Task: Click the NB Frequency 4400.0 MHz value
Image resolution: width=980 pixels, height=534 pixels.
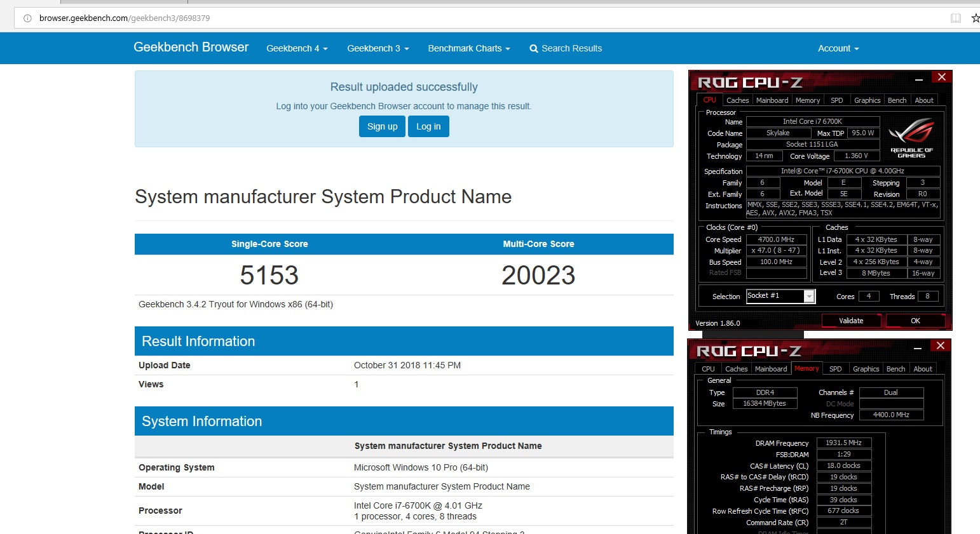Action: click(x=891, y=415)
